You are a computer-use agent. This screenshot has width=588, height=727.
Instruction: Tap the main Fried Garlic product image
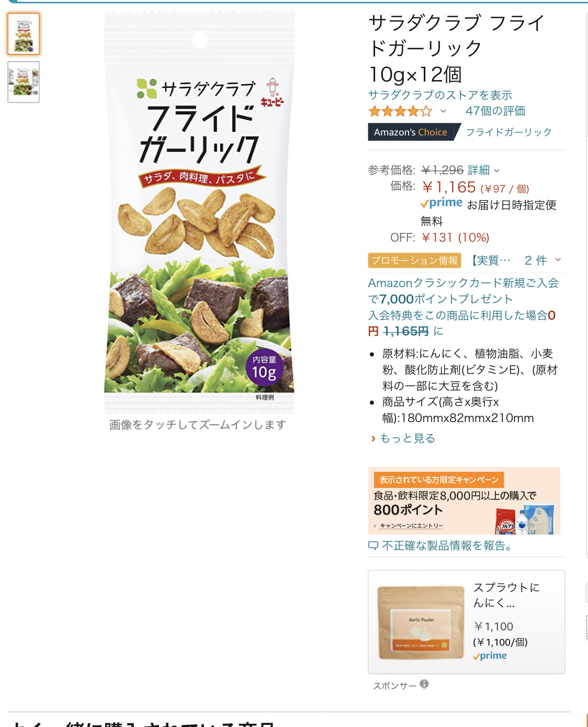199,213
